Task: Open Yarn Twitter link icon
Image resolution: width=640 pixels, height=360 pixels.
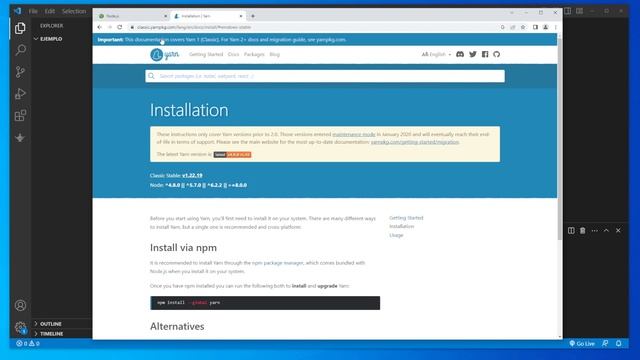Action: [x=473, y=54]
